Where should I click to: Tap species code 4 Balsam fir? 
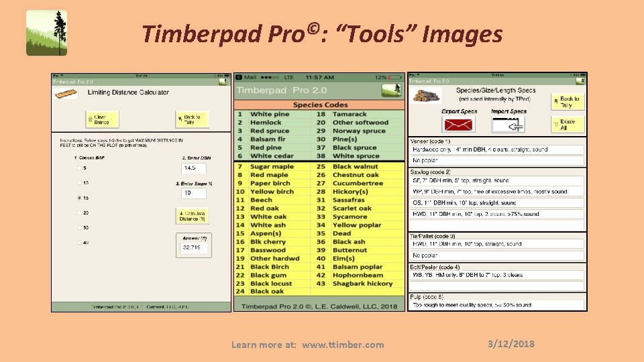tap(272, 139)
